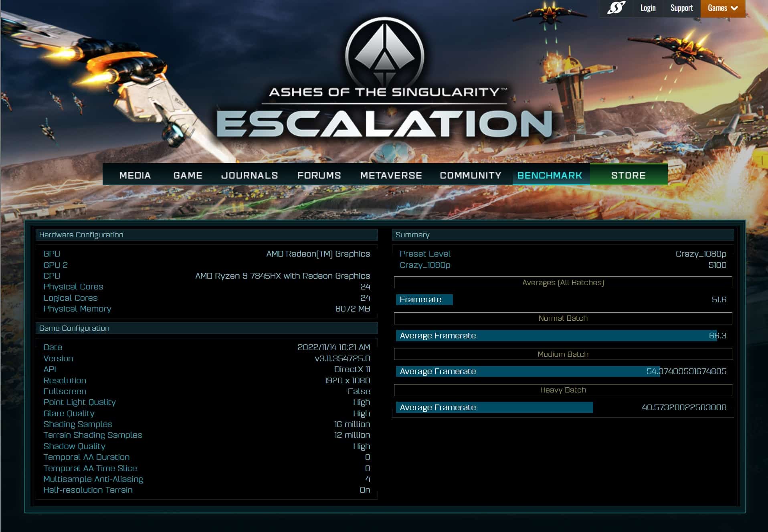768x532 pixels.
Task: Open the COMMUNITY navigation item
Action: (471, 175)
